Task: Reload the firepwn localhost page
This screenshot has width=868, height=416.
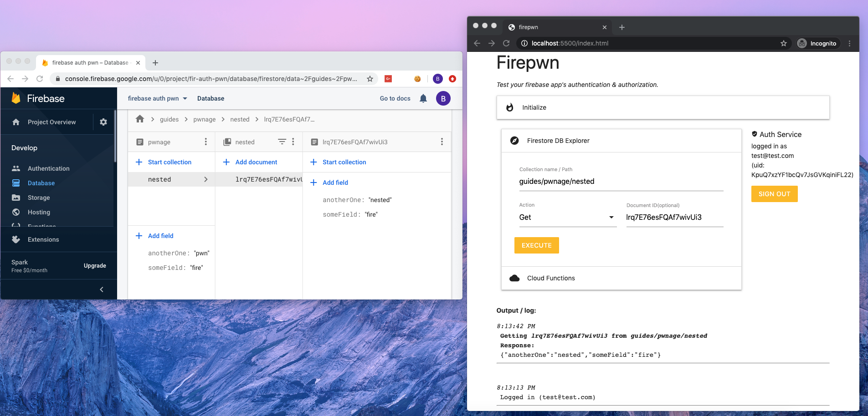Action: [506, 43]
